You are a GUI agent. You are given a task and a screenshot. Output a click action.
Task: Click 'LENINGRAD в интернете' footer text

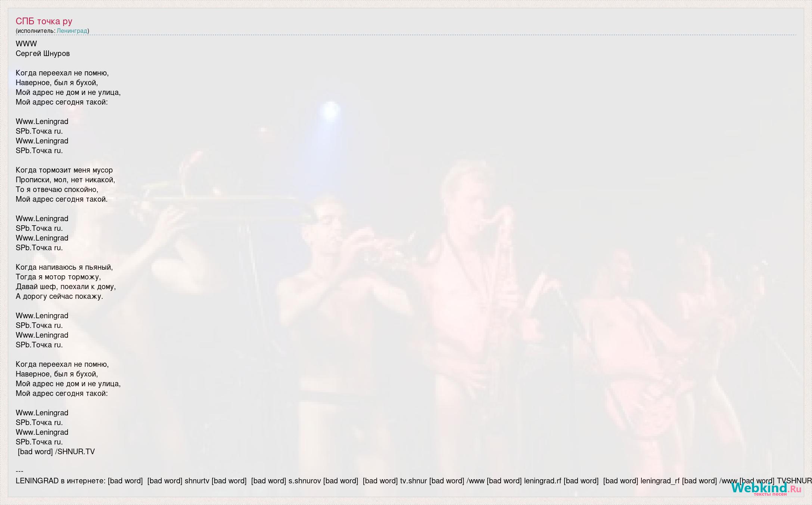point(60,481)
